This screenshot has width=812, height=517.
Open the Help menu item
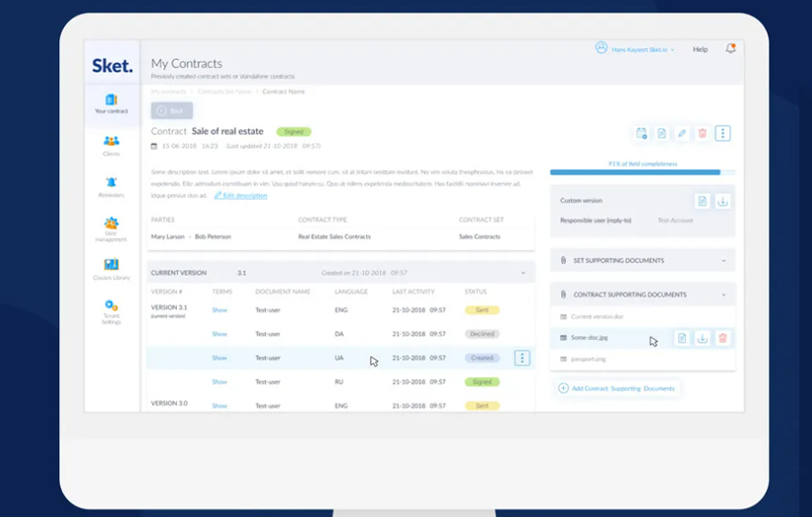tap(700, 48)
